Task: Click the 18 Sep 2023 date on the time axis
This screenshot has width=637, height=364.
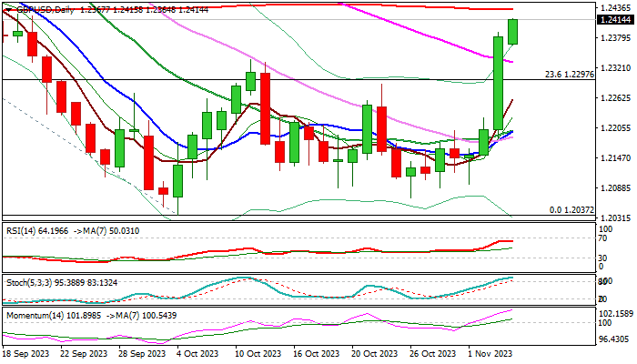Action: coord(28,352)
